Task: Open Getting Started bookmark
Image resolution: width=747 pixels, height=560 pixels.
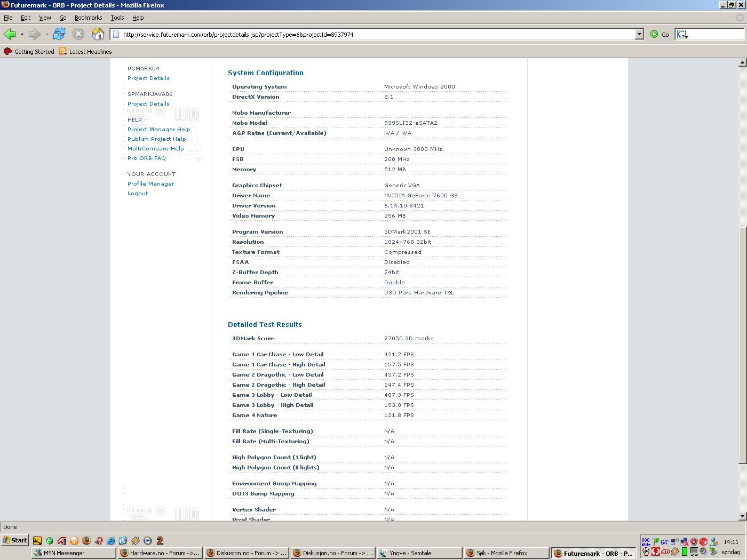Action: click(29, 52)
